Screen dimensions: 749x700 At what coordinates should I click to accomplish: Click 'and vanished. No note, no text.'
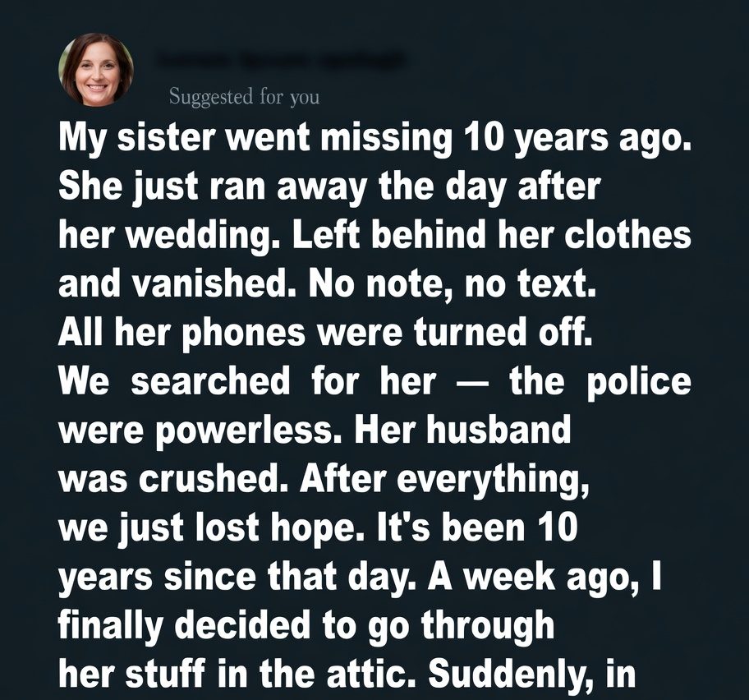coord(325,284)
